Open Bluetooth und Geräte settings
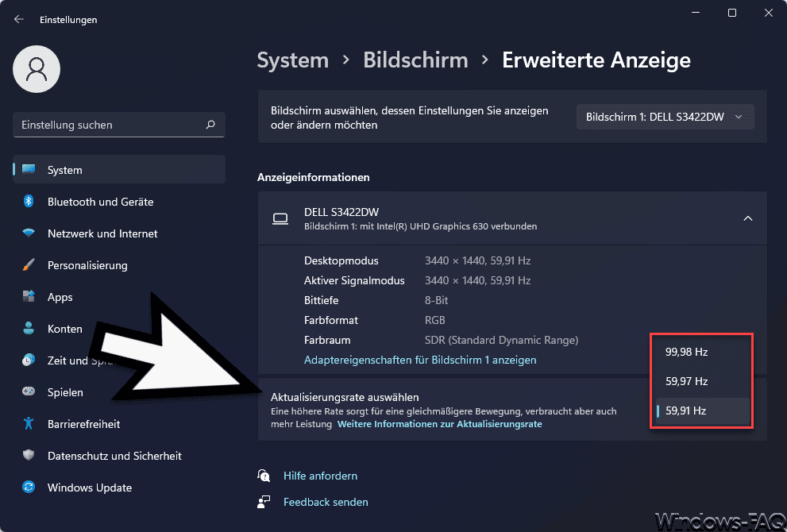Viewport: 787px width, 532px height. 119,201
